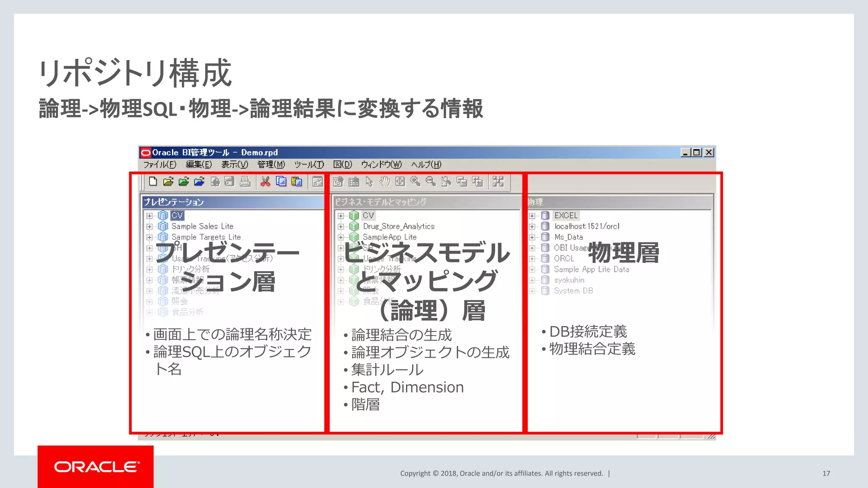This screenshot has width=868, height=488.
Task: Click the red scissors Cut icon
Action: point(265,182)
